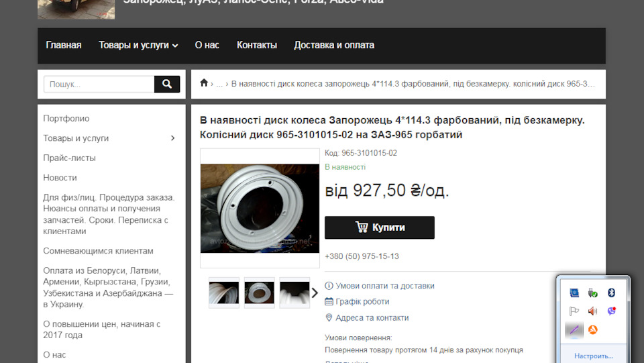Viewport: 644px width, 363px height.
Task: Open О повышении цен 2017 link
Action: tap(101, 329)
